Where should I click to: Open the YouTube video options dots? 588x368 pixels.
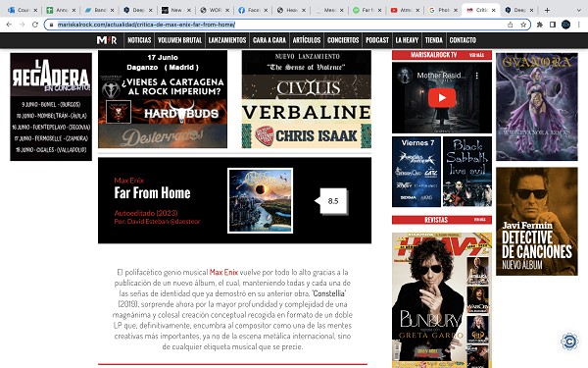pyautogui.click(x=476, y=76)
